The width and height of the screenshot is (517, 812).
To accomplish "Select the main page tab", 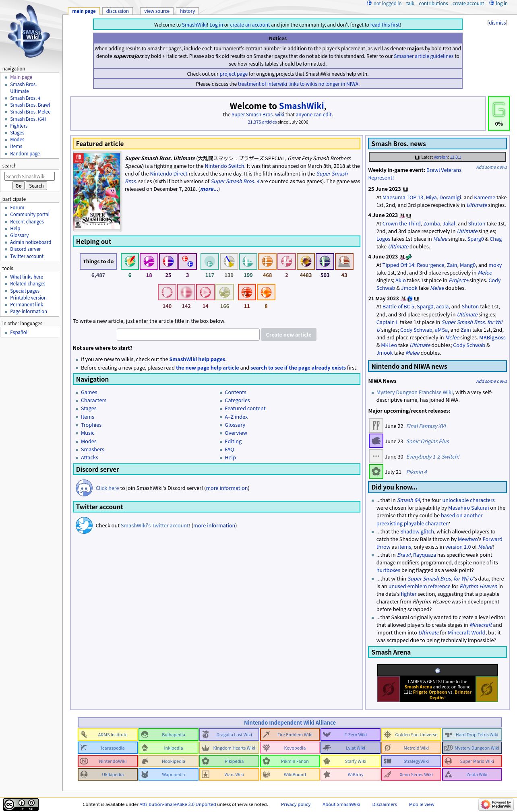I will [84, 11].
